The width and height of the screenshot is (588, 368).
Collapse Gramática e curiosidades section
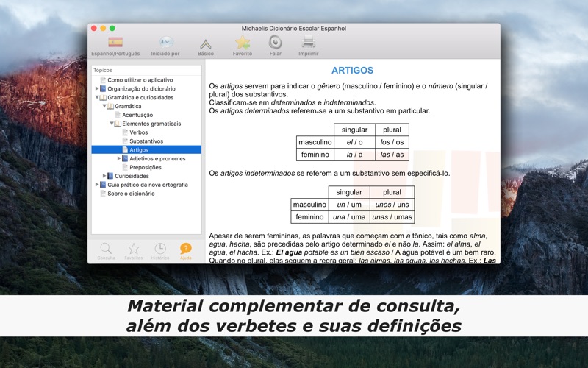(97, 97)
